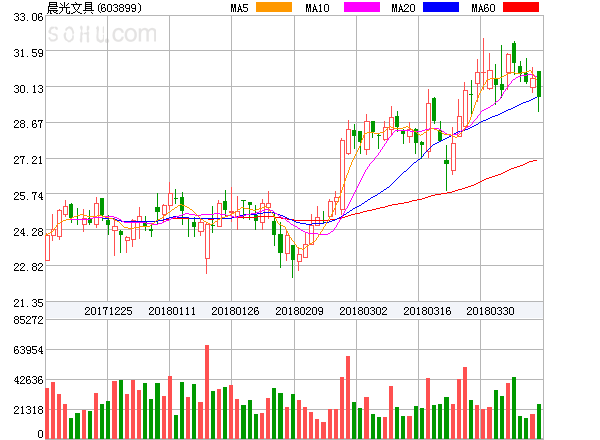Screen dimensions: 600x440
Task: Click the 20180111 date label
Action: click(172, 311)
